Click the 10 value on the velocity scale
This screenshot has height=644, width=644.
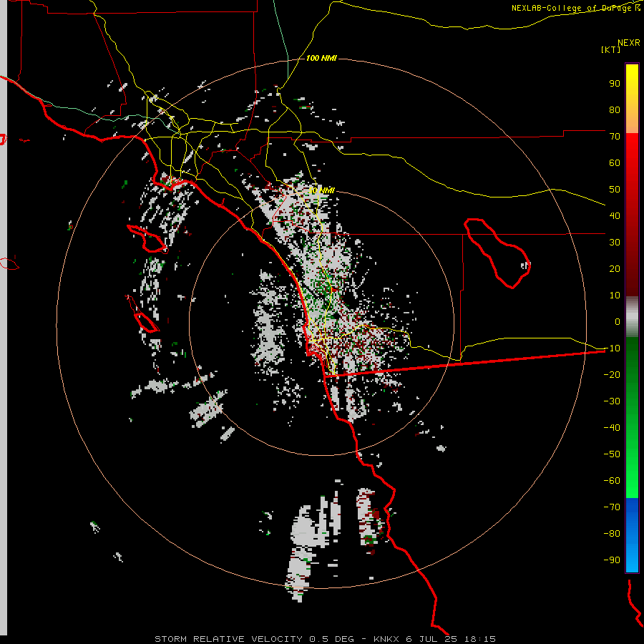click(615, 296)
